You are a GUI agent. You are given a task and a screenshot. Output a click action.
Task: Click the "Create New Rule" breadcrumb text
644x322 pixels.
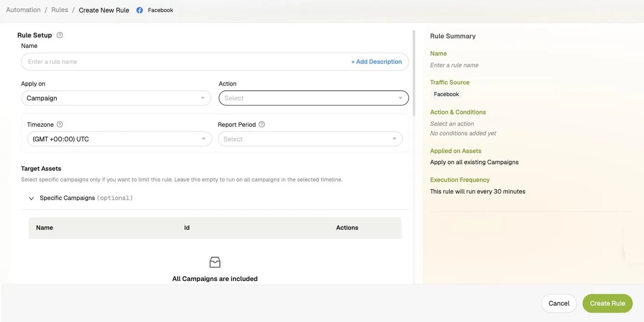click(104, 10)
